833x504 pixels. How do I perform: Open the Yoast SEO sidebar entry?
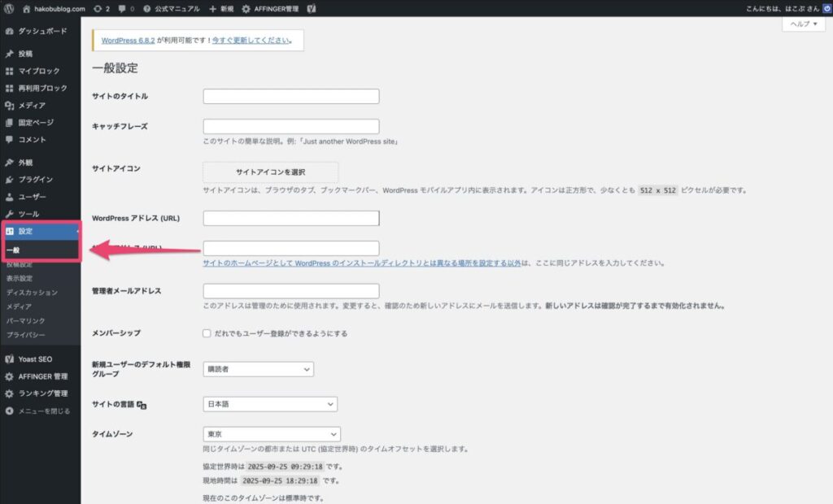(x=36, y=358)
